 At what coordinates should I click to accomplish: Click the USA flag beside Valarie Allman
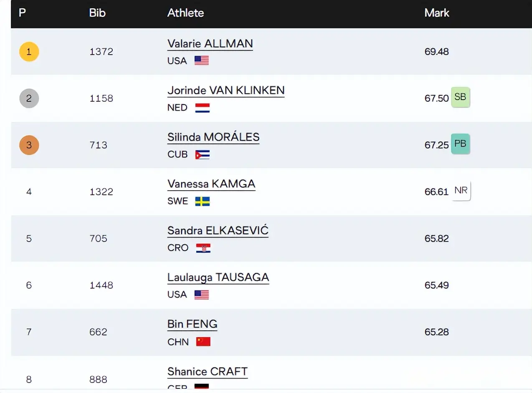(x=202, y=61)
